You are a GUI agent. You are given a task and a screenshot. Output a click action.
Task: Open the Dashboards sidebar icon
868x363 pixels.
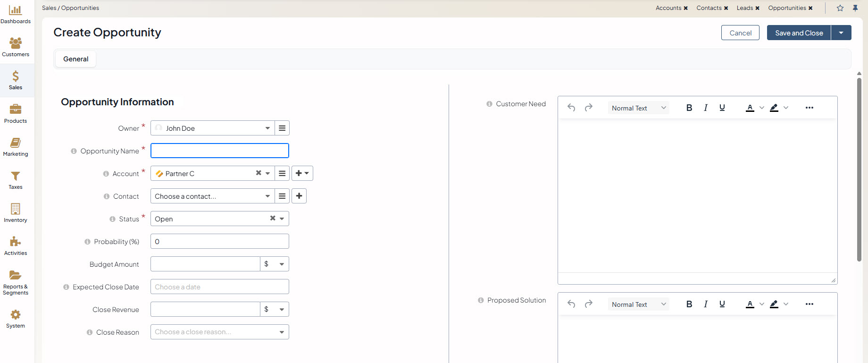16,14
